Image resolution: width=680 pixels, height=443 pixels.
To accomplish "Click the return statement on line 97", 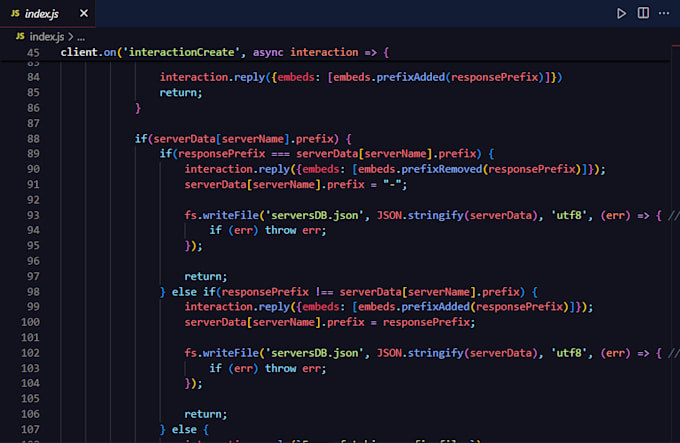I will pos(206,277).
